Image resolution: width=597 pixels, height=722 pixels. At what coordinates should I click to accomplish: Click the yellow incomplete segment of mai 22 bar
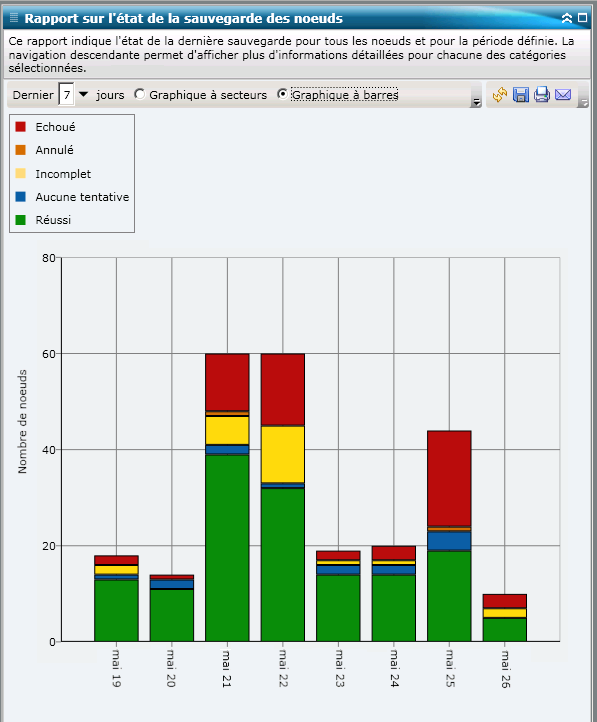tap(283, 454)
